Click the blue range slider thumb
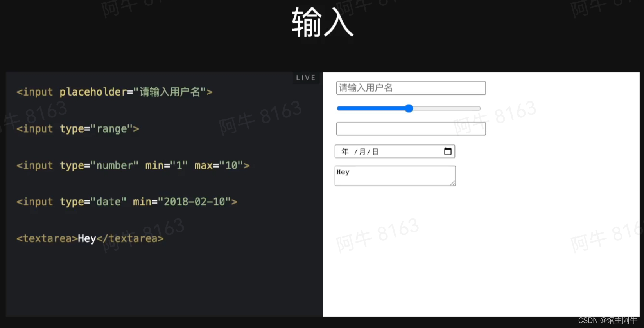644x328 pixels. [x=409, y=108]
